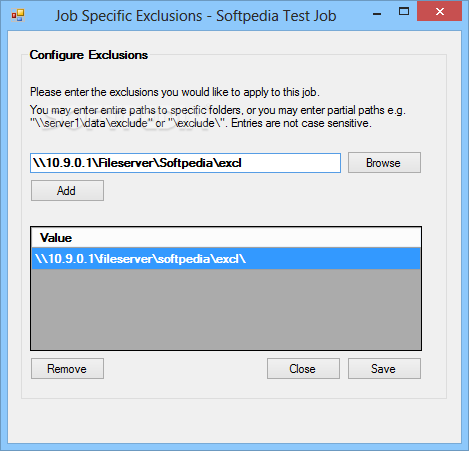Viewport: 469px width, 451px height.
Task: Close the window with the red X
Action: (439, 12)
